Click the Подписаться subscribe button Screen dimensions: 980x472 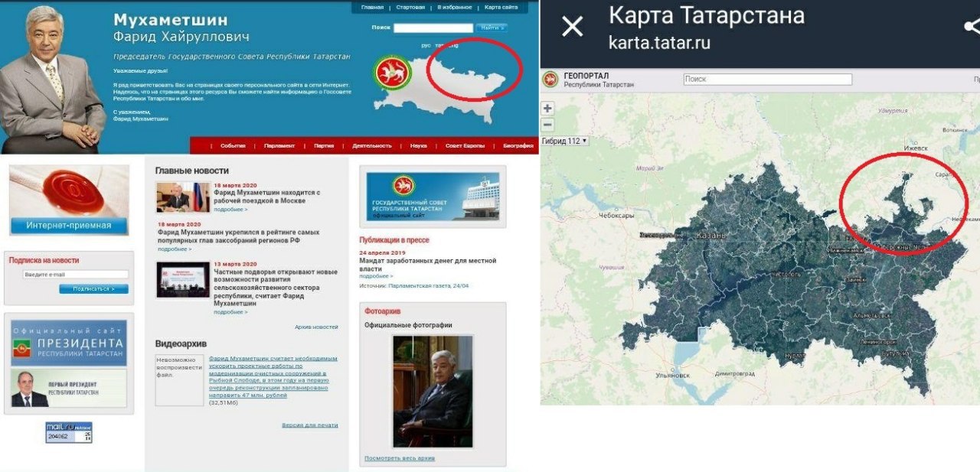[x=94, y=289]
